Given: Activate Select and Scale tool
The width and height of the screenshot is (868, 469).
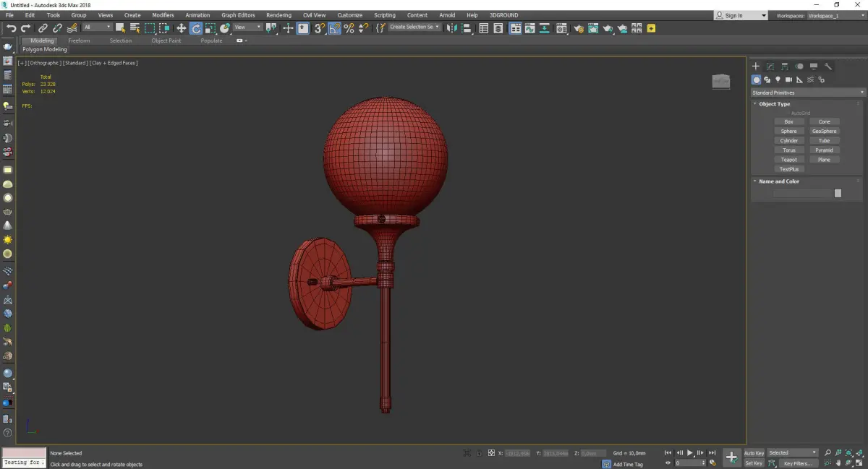Looking at the screenshot, I should pyautogui.click(x=210, y=28).
